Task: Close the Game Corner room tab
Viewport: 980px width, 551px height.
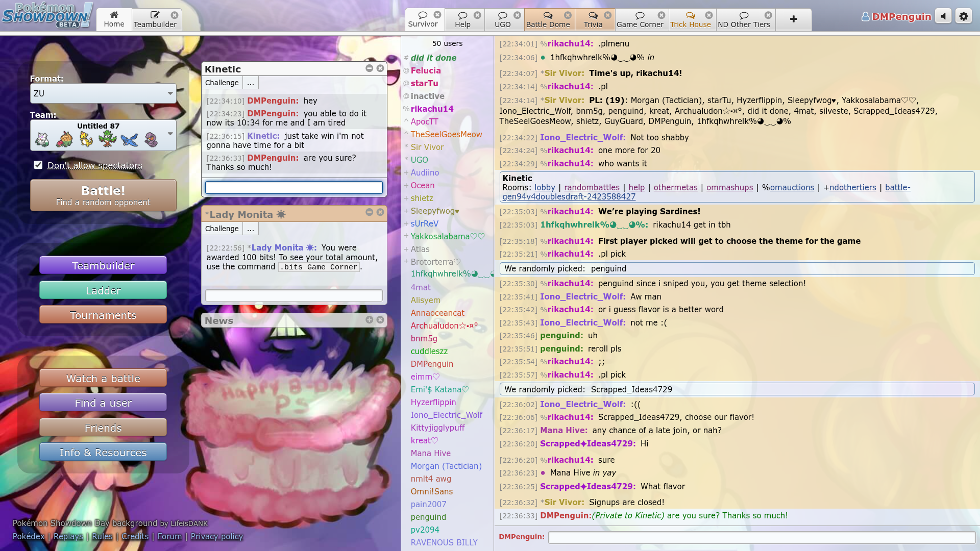Action: (661, 15)
